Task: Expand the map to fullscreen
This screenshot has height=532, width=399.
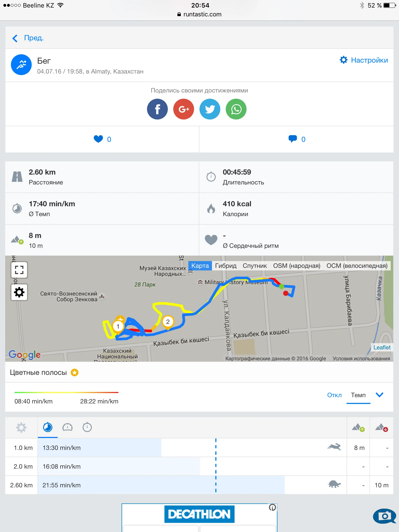Action: point(19,270)
